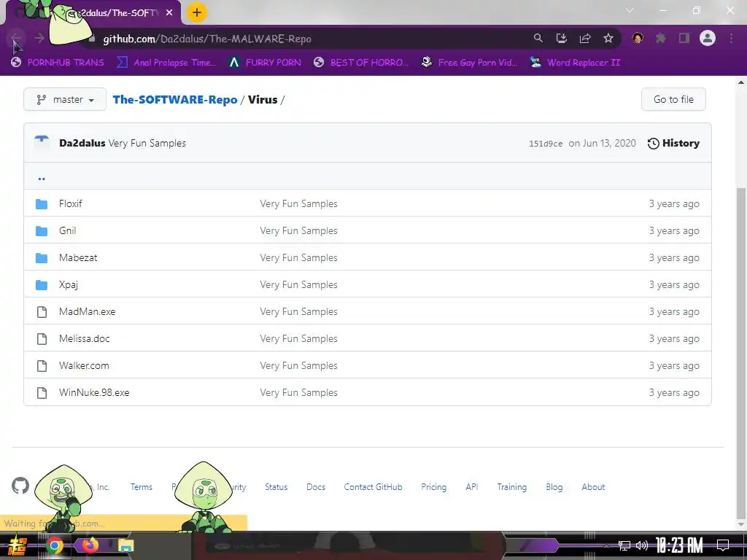Open the commit History link

click(x=673, y=144)
